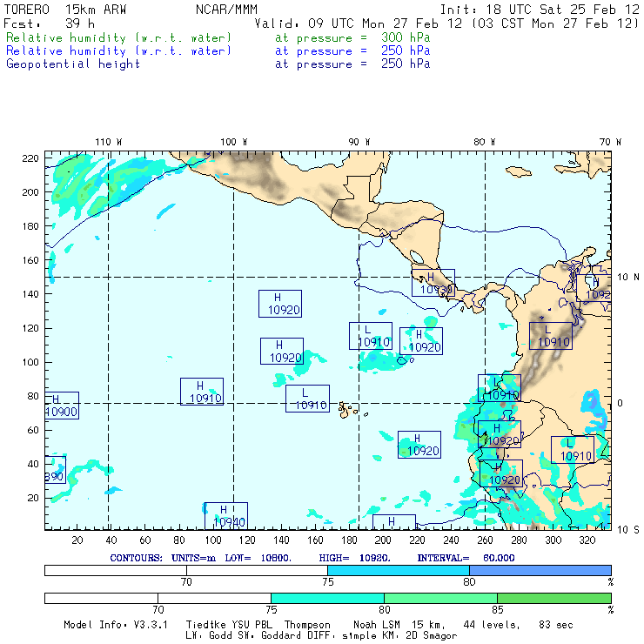Image resolution: width=644 pixels, height=644 pixels.
Task: Click the 'LOW= 10800.' contour value
Action: (x=258, y=558)
